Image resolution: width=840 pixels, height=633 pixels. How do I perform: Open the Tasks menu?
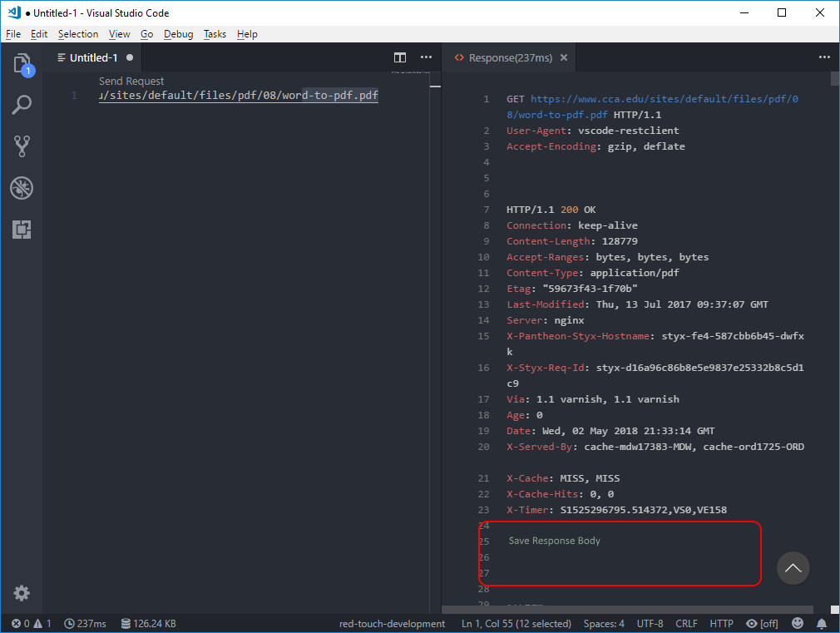[215, 34]
